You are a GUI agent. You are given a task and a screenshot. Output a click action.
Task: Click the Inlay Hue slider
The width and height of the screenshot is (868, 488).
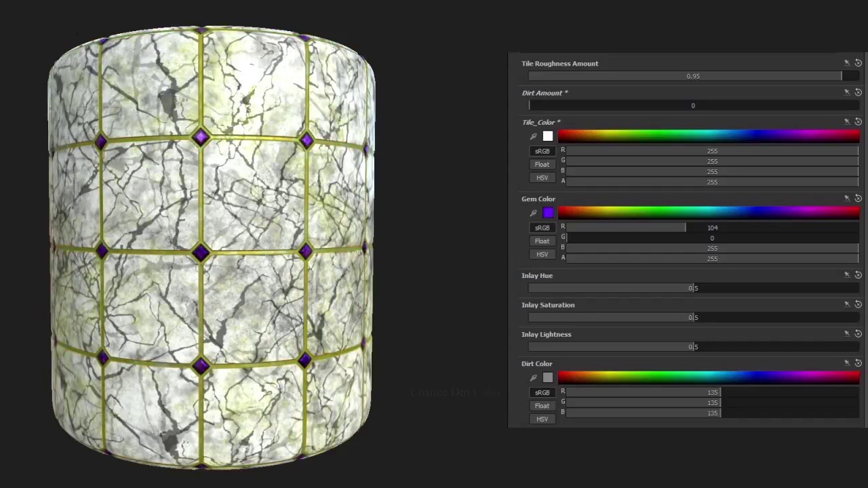(693, 288)
